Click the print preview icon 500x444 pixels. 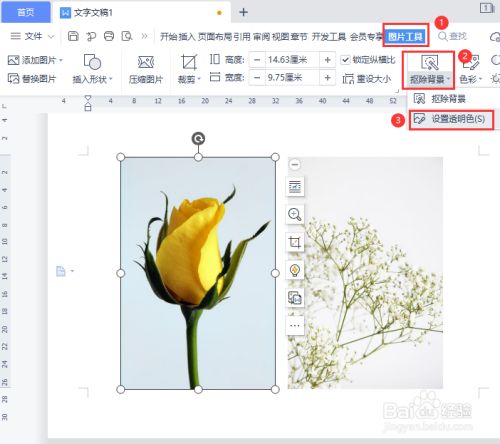click(127, 36)
